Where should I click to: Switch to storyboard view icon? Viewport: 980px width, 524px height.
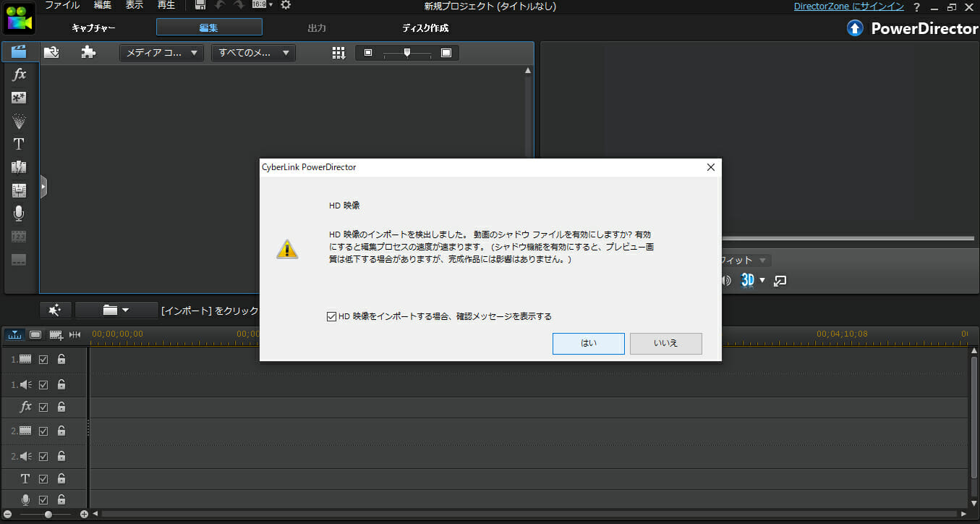click(35, 334)
